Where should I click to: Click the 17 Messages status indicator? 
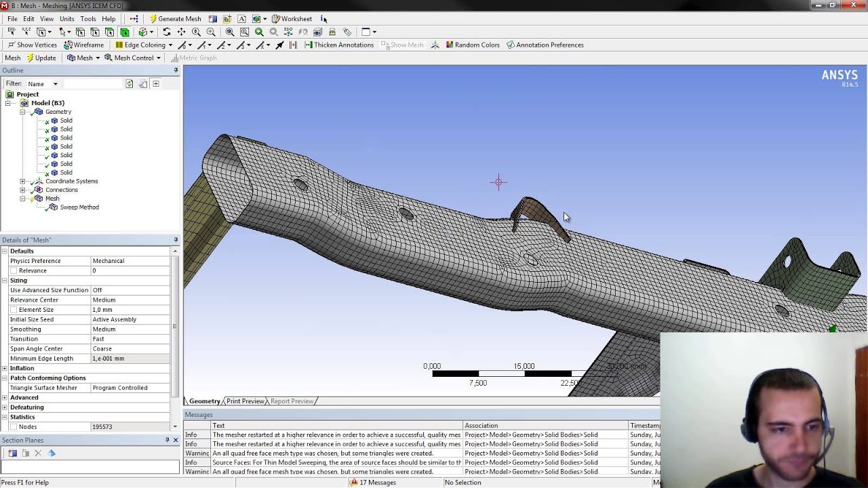pyautogui.click(x=372, y=483)
